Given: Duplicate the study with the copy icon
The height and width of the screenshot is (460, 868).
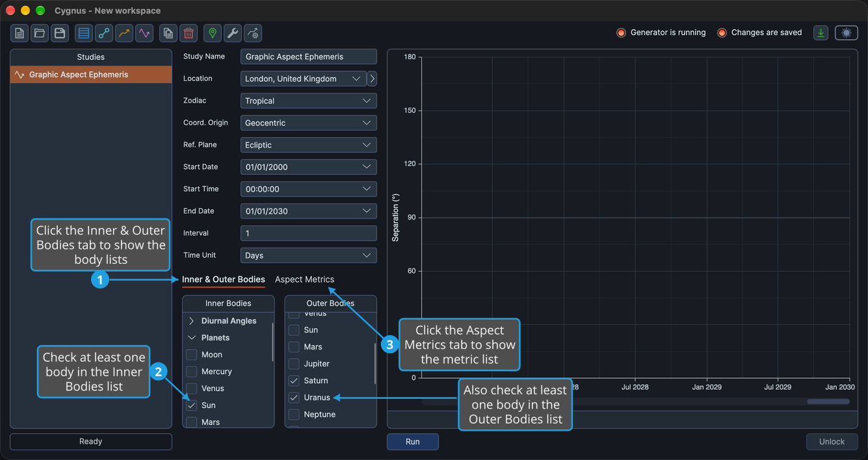Looking at the screenshot, I should coord(168,33).
